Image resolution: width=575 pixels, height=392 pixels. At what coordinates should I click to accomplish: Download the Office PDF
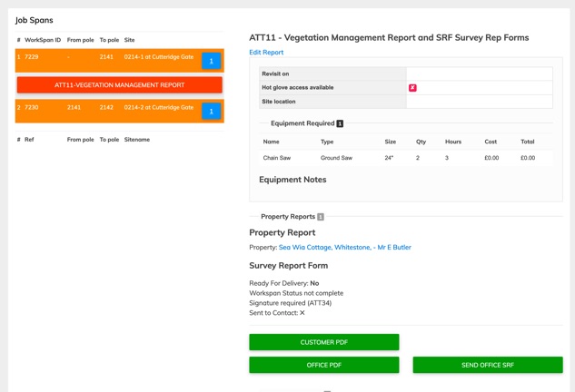coord(323,365)
